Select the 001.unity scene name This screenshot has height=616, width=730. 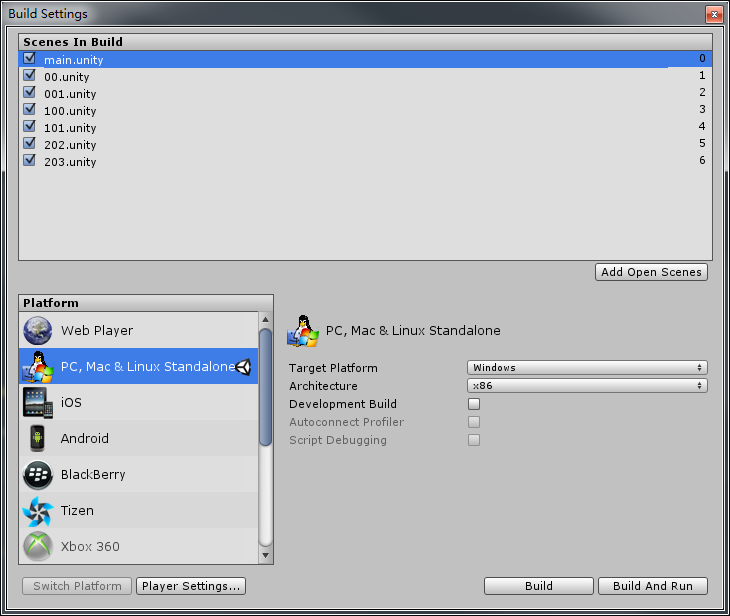click(x=70, y=94)
